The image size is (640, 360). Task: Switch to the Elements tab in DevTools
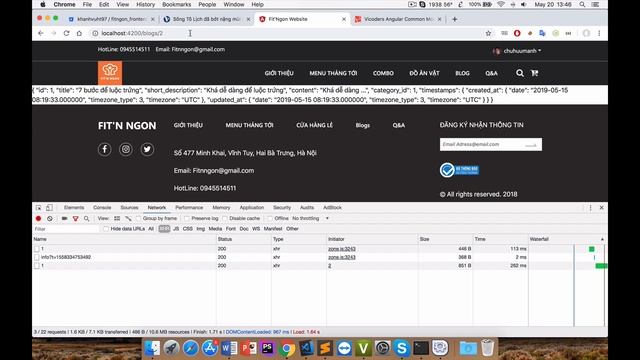tap(74, 207)
